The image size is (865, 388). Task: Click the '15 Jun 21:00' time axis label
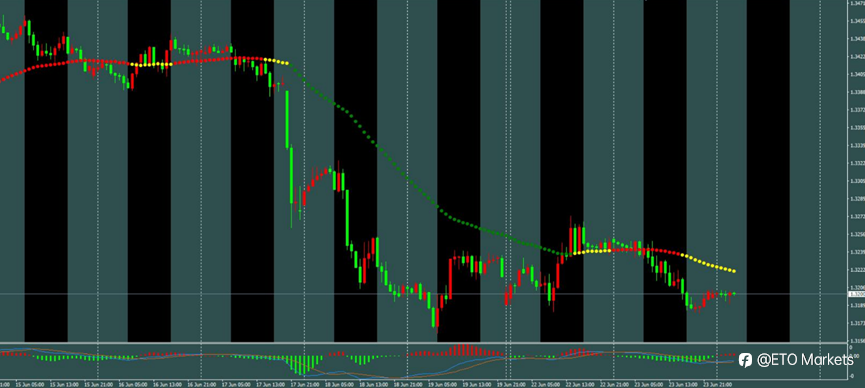pyautogui.click(x=99, y=384)
